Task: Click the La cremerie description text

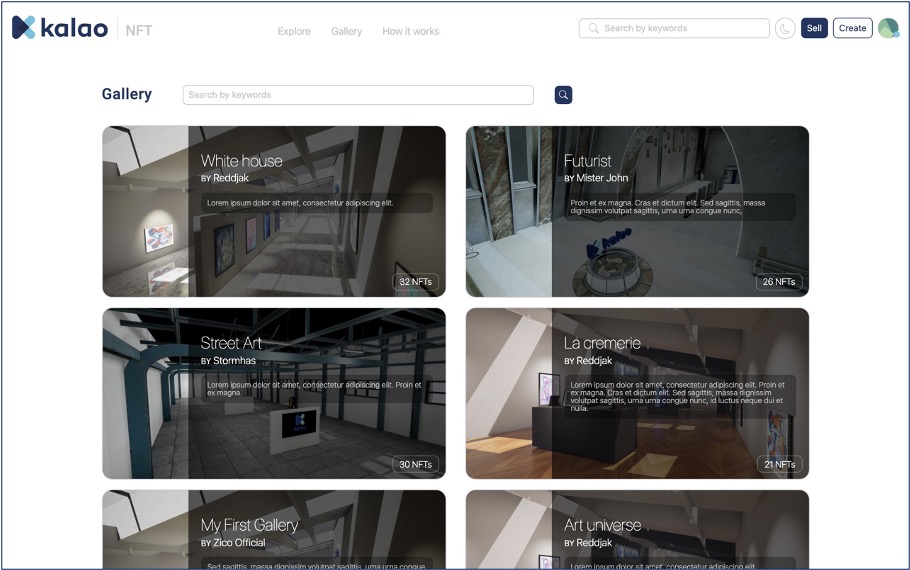Action: [677, 396]
